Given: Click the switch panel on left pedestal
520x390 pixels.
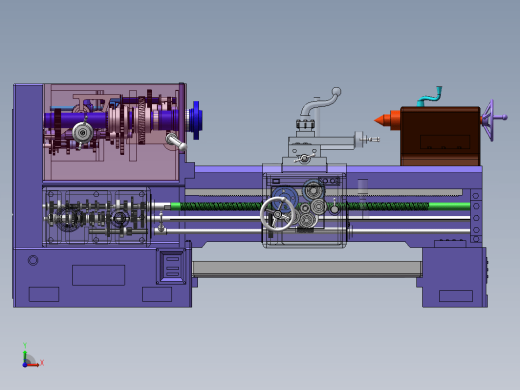Looking at the screenshot, I should click(x=172, y=266).
